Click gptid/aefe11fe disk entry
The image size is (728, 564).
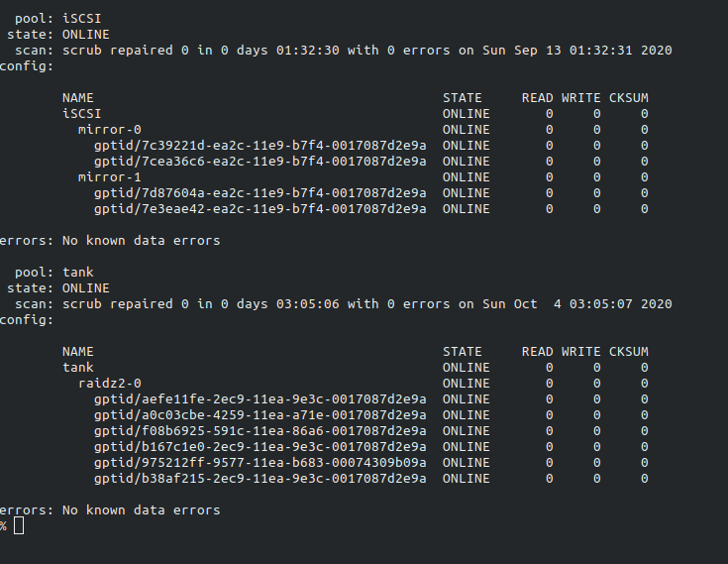coord(260,399)
